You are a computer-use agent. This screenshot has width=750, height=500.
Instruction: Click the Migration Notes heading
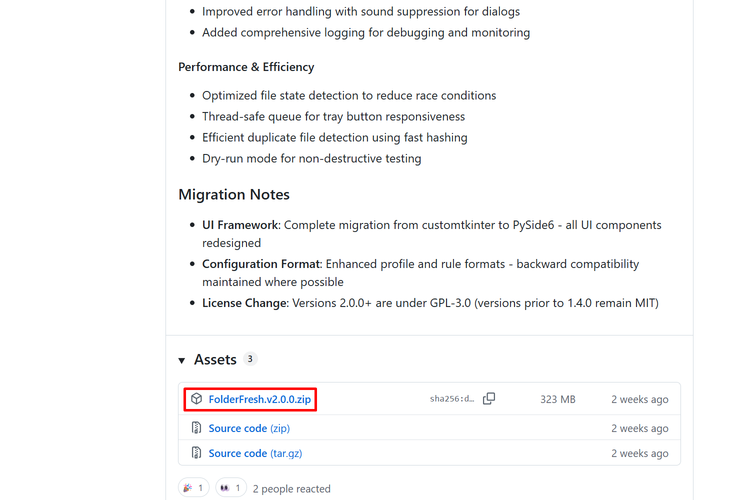point(234,194)
